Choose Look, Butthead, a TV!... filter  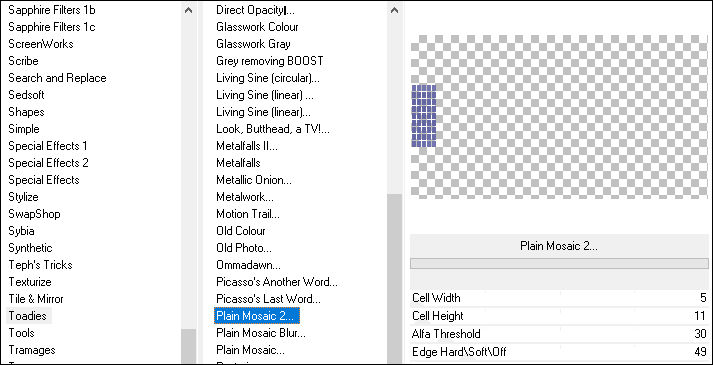(273, 129)
